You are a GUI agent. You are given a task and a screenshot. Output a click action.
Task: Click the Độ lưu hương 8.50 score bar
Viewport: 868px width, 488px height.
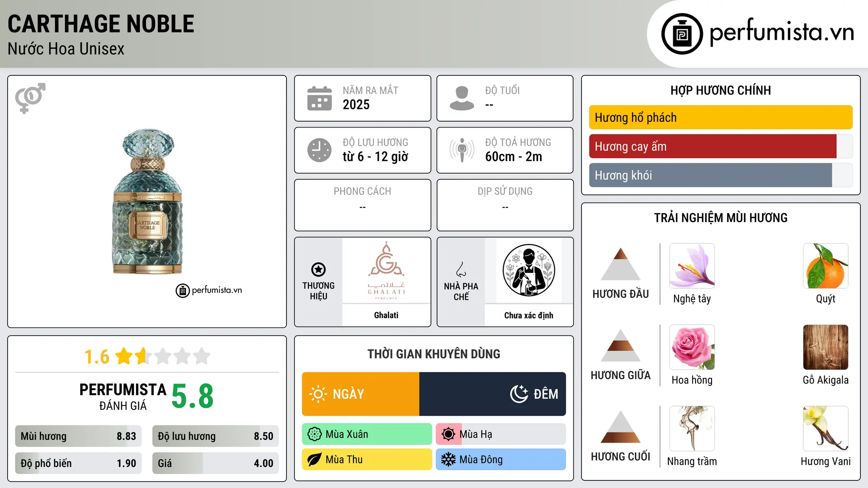(x=215, y=436)
